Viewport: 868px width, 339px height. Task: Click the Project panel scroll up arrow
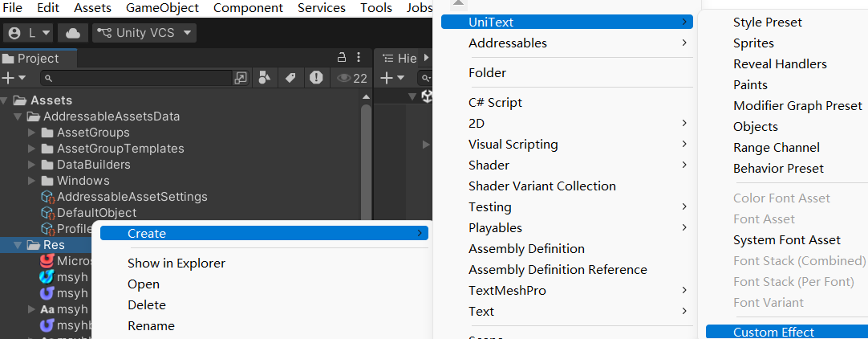(x=366, y=97)
